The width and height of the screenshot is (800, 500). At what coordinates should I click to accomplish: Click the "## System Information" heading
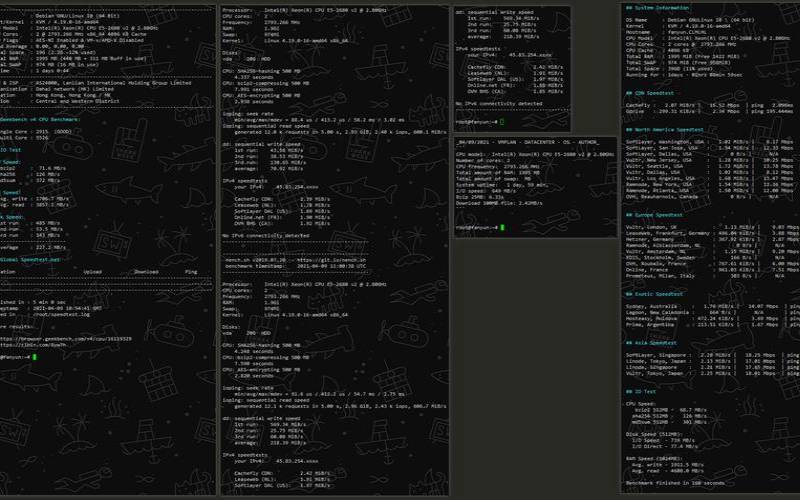pos(657,8)
